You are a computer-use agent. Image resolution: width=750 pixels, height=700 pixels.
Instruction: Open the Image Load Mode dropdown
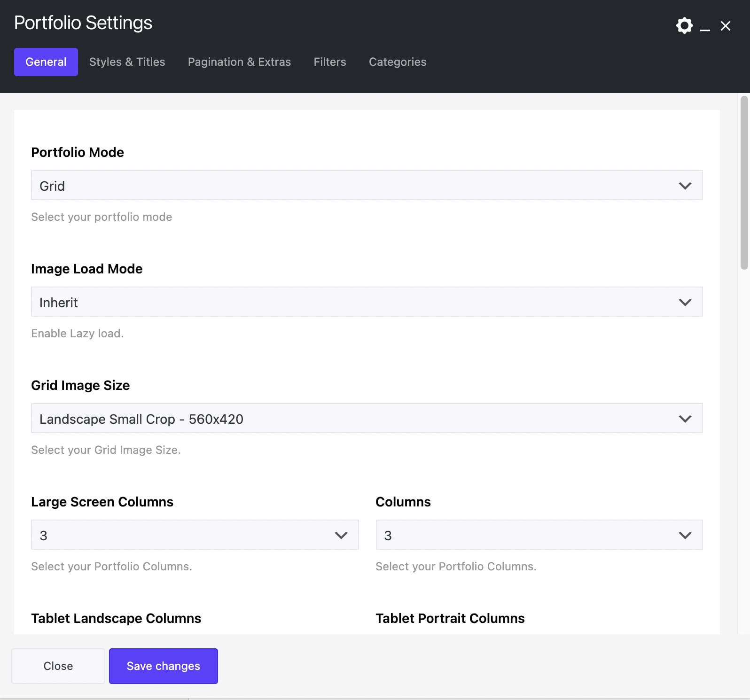[367, 302]
